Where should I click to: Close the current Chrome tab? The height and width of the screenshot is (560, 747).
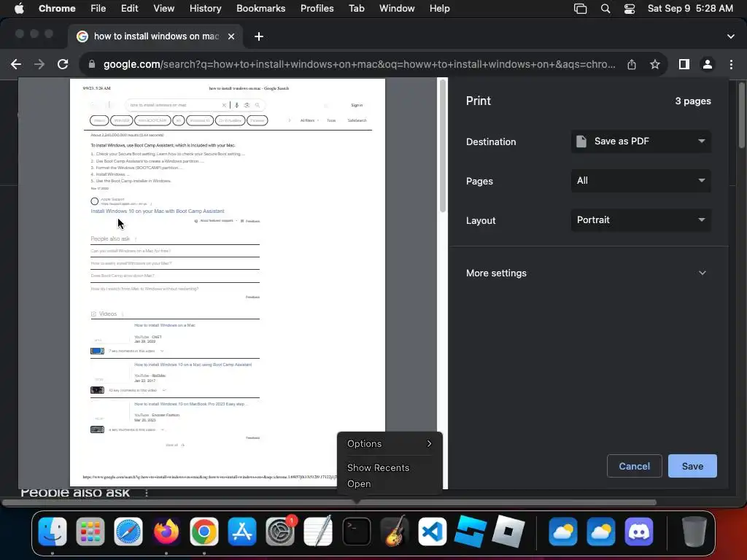(231, 36)
